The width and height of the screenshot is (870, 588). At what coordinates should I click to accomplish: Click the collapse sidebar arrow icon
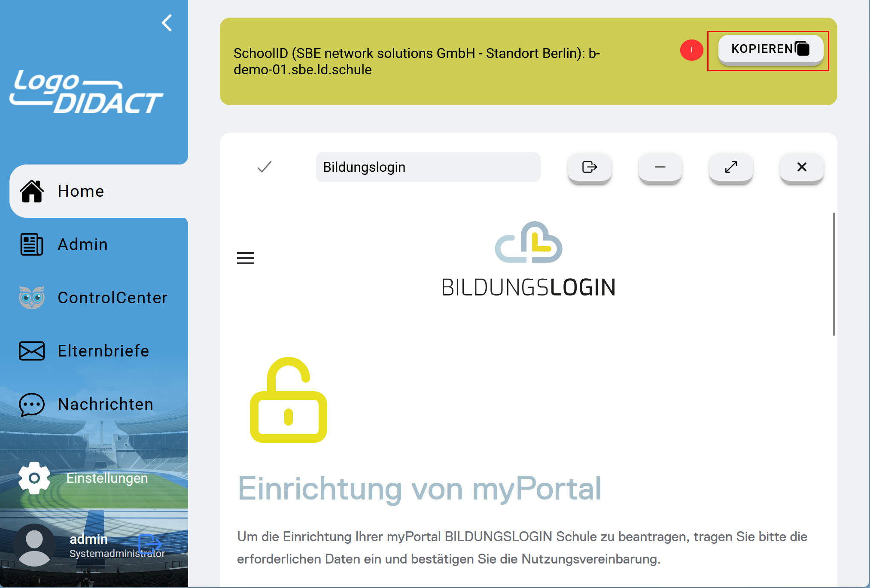pos(167,20)
